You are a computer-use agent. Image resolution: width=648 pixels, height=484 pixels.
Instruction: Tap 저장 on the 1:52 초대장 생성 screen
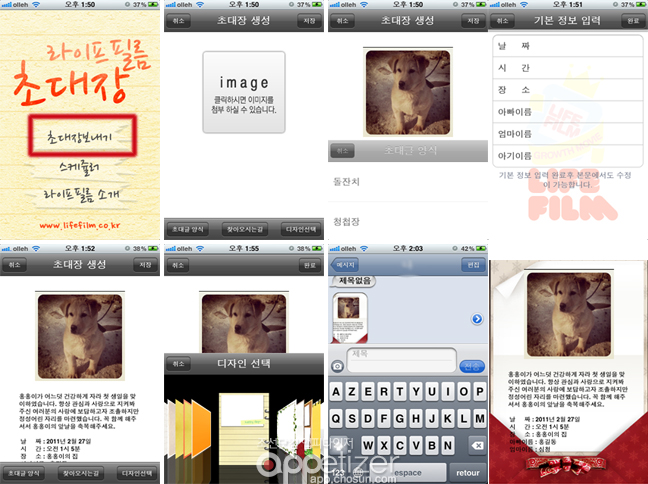145,265
